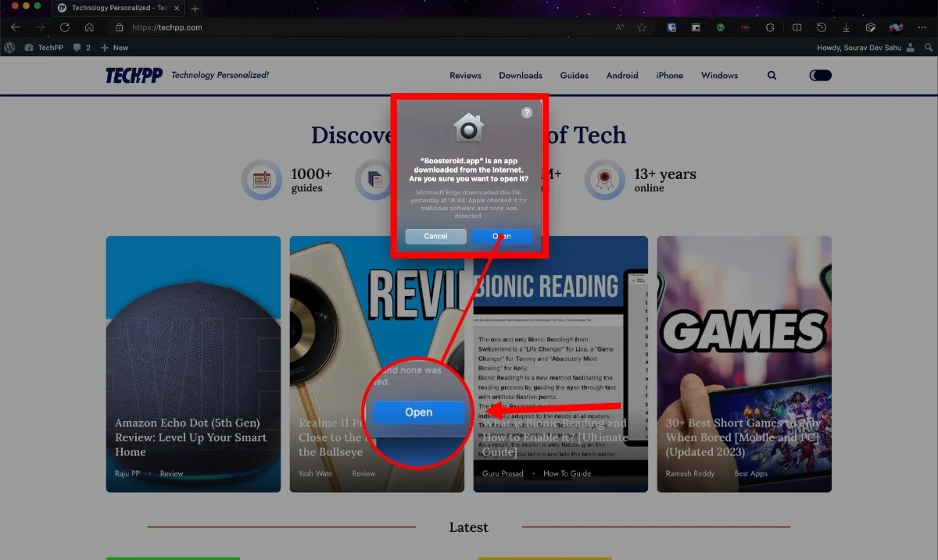Open the Amazon Echo Dot review card
The image size is (938, 560).
point(193,364)
